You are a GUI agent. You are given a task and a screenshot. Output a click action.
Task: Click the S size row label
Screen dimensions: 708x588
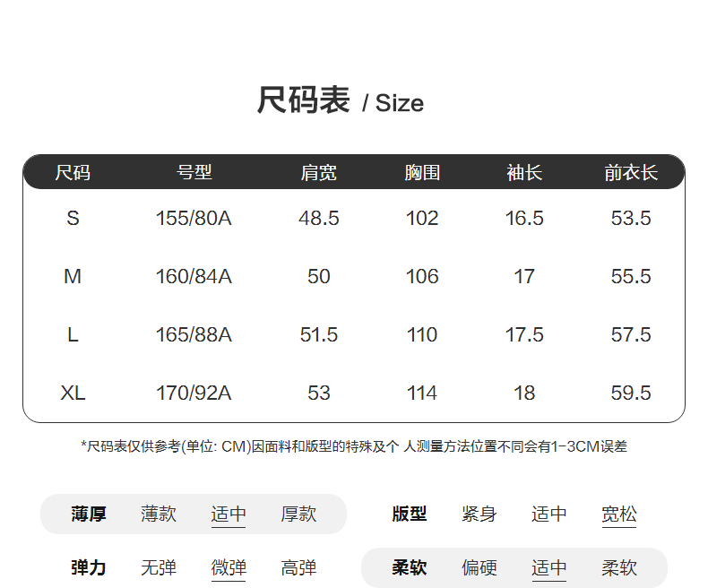point(73,219)
